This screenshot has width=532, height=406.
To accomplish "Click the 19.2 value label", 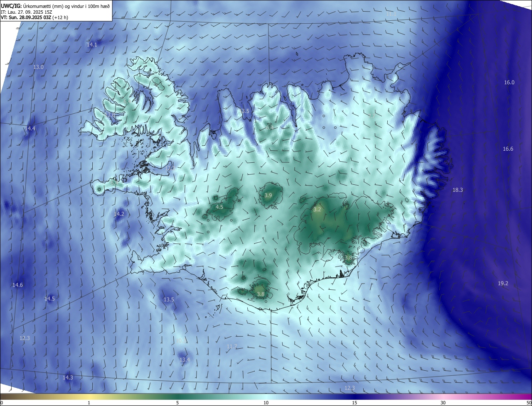I will click(x=503, y=283).
